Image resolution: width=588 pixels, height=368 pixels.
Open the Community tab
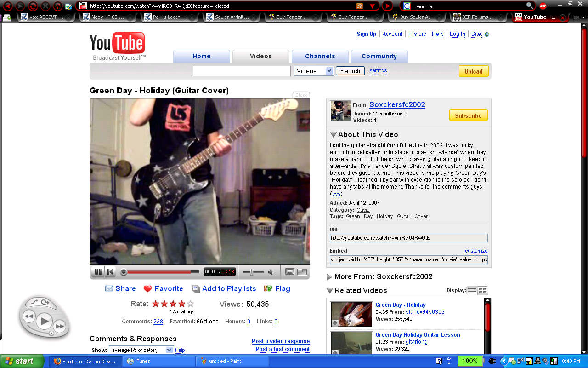coord(379,56)
